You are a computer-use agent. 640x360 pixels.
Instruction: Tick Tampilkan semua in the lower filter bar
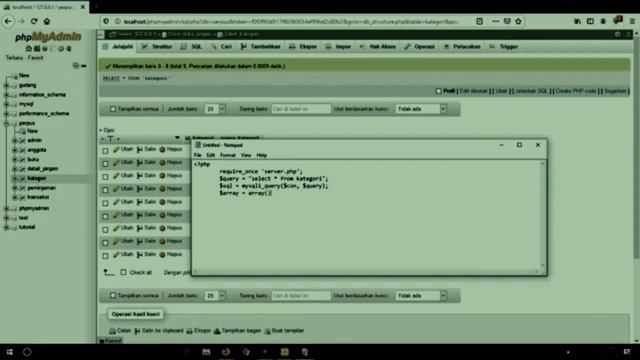tap(113, 296)
